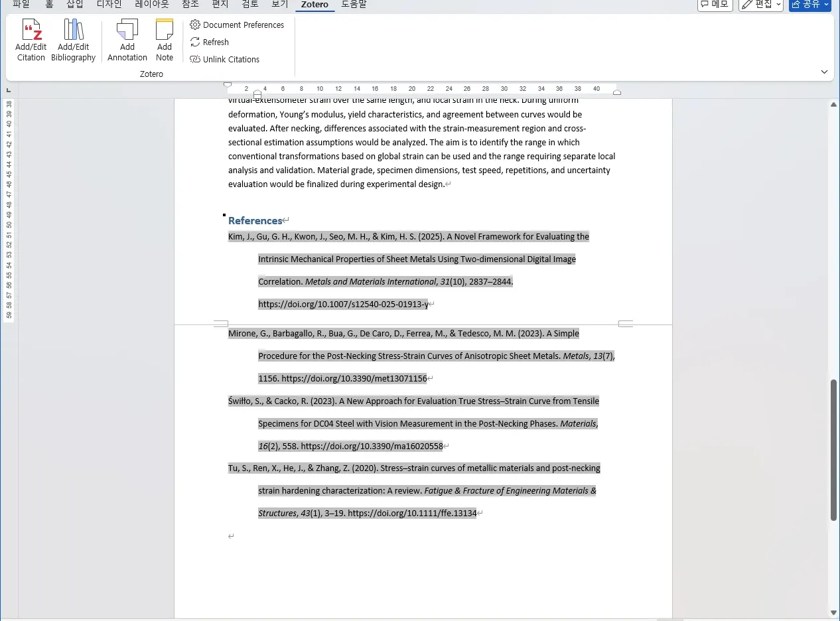
Task: Switch to 레이아웃 tab
Action: [x=152, y=5]
